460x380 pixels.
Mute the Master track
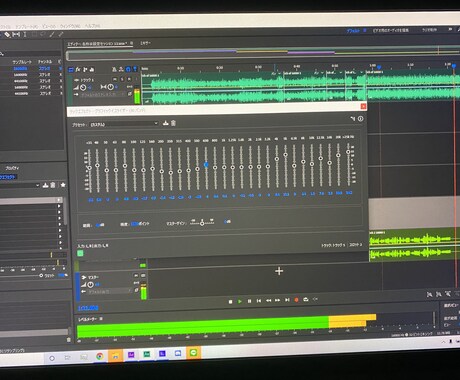(x=136, y=276)
